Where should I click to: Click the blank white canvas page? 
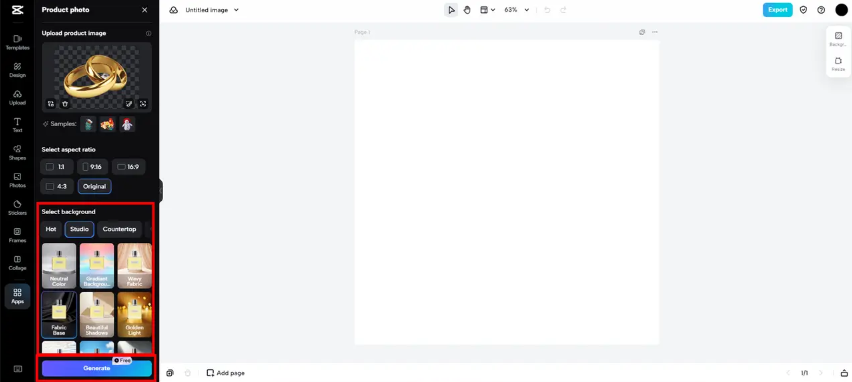507,192
